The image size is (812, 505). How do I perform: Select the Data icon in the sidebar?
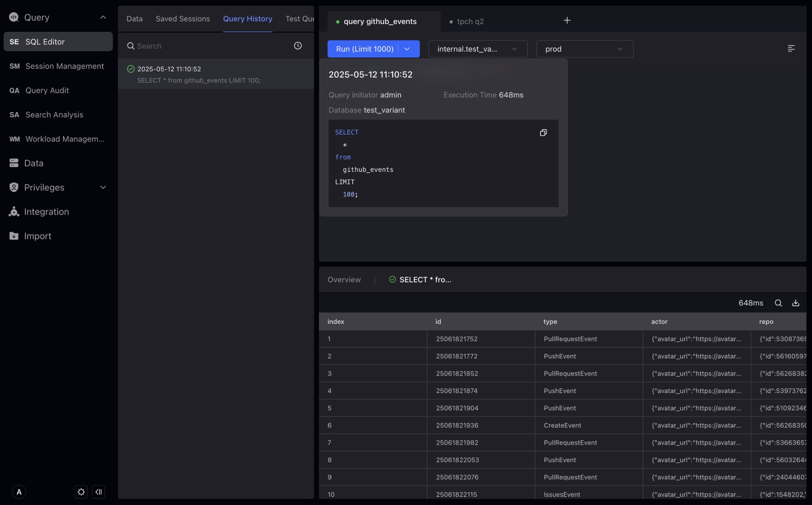(14, 163)
